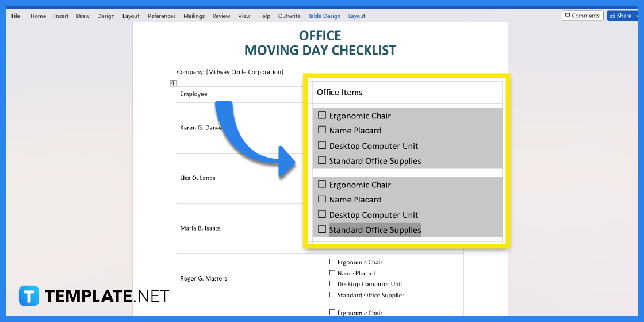Select the Review tab

tap(221, 16)
